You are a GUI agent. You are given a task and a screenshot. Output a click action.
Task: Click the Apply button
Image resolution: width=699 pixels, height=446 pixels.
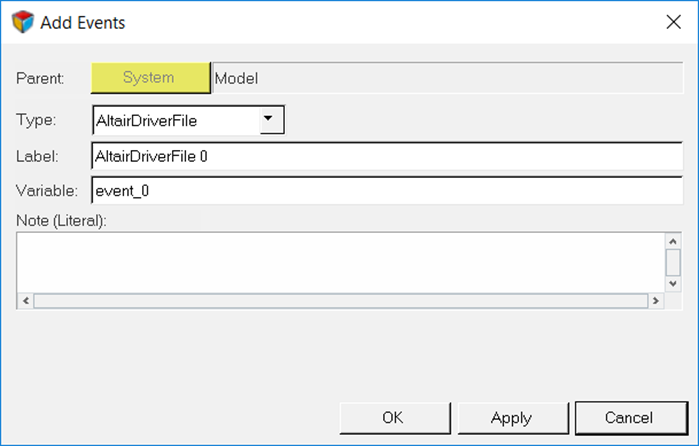[513, 418]
